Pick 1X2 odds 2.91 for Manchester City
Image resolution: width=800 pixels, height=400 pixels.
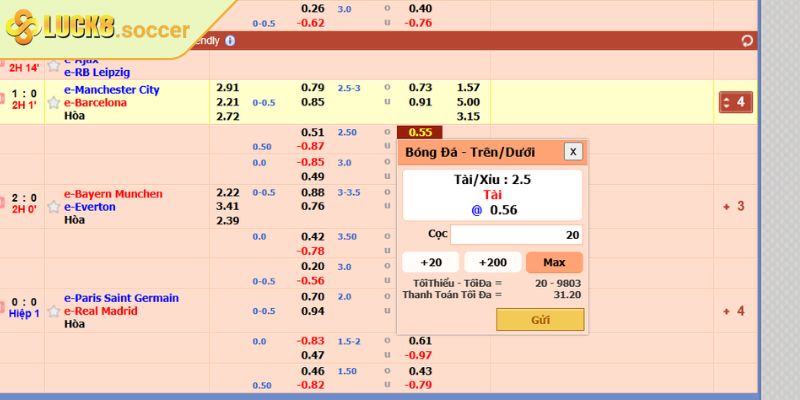pyautogui.click(x=228, y=88)
